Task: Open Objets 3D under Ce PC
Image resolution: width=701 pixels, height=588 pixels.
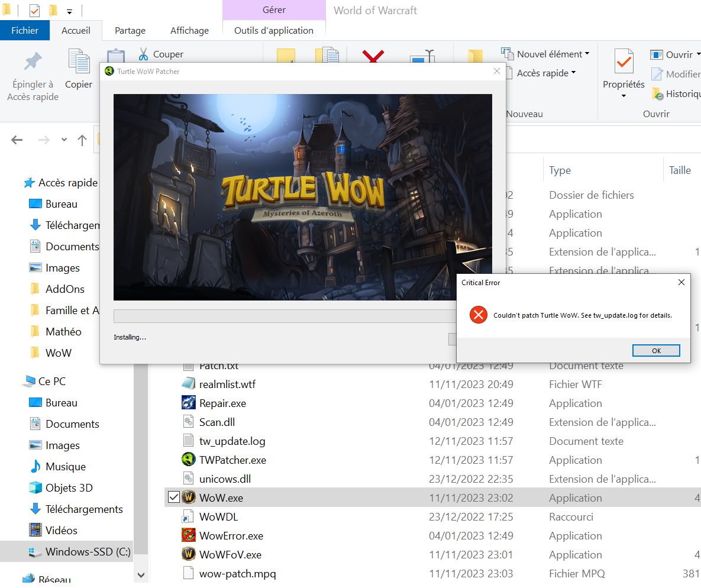Action: 69,488
